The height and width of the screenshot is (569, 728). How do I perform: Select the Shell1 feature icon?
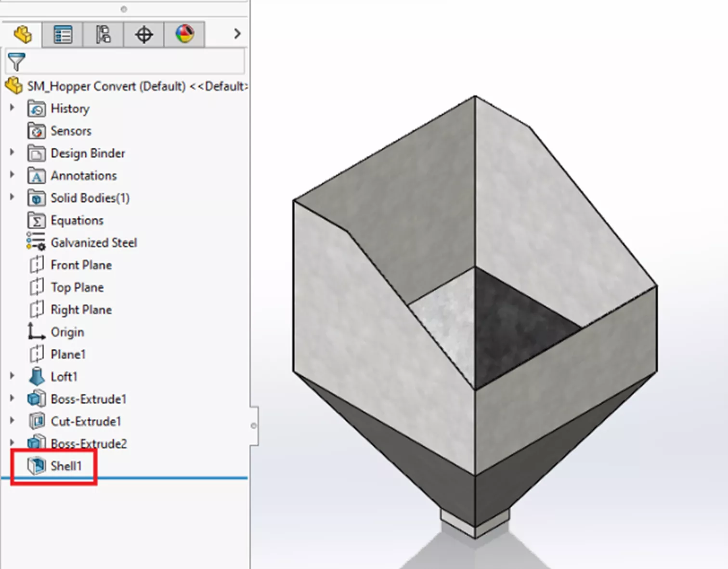coord(36,465)
